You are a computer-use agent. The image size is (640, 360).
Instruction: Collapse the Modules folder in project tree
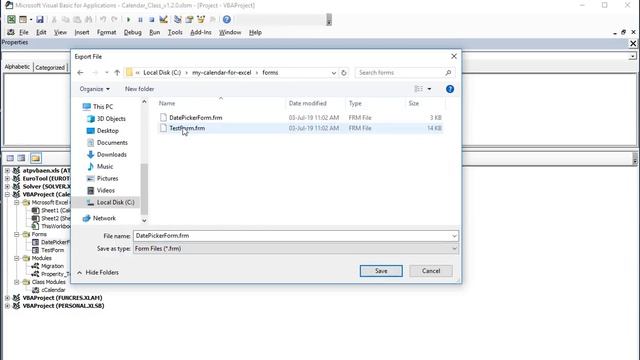coord(17,258)
